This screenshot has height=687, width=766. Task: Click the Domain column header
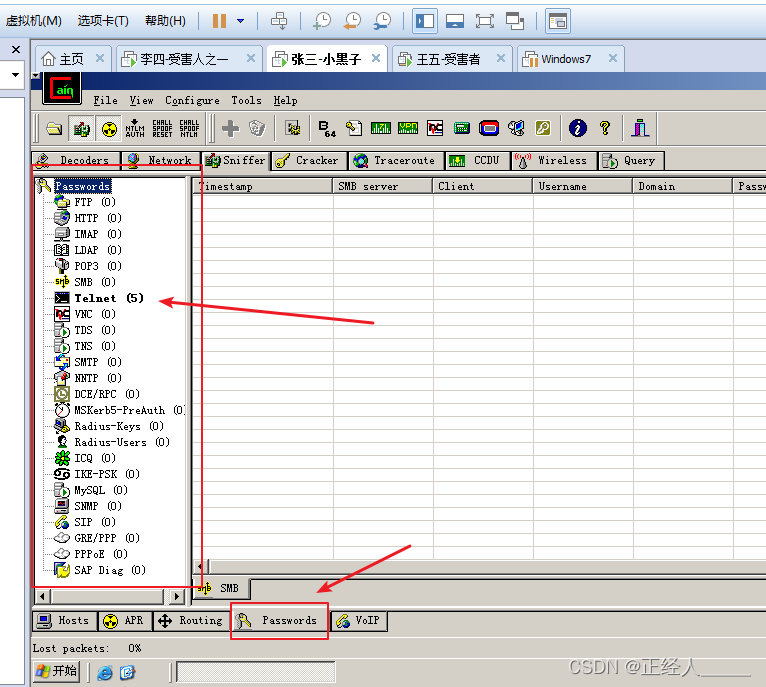(682, 186)
